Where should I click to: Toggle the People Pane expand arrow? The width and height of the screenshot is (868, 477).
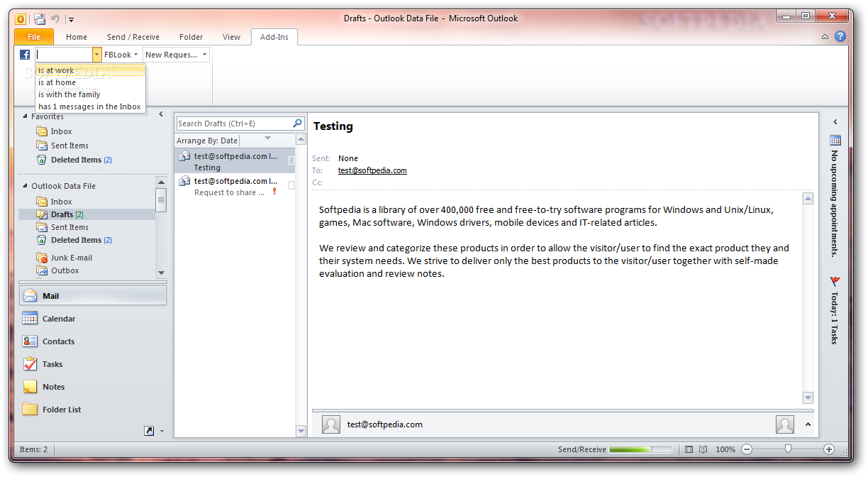(x=807, y=424)
